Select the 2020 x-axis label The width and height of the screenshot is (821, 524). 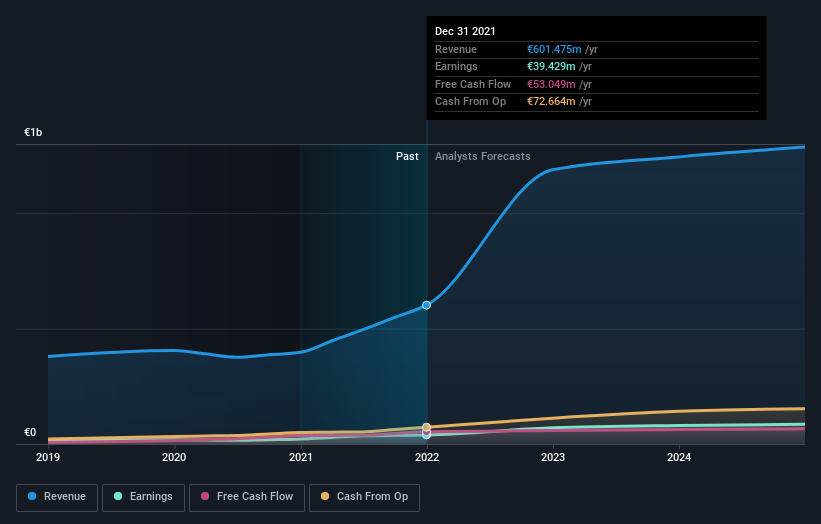pyautogui.click(x=174, y=457)
